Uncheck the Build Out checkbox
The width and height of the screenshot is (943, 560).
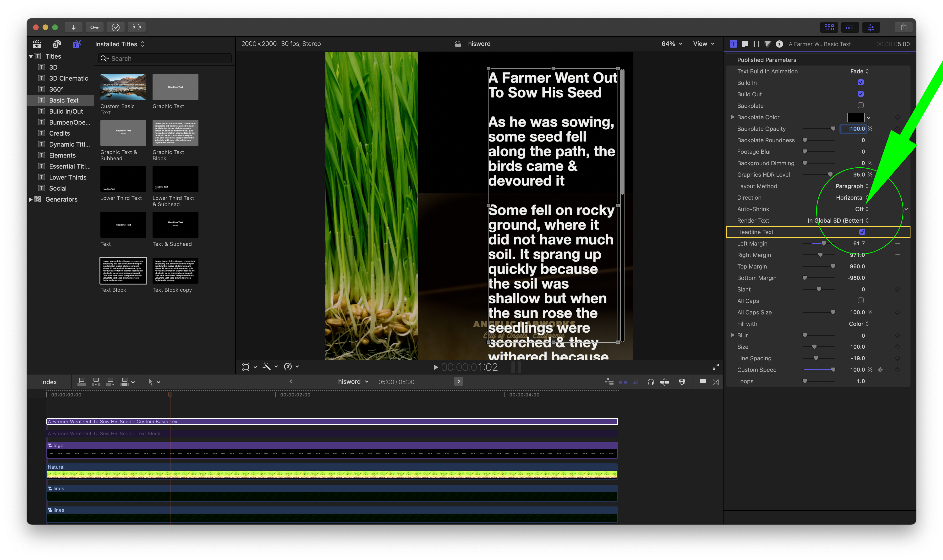(x=860, y=94)
